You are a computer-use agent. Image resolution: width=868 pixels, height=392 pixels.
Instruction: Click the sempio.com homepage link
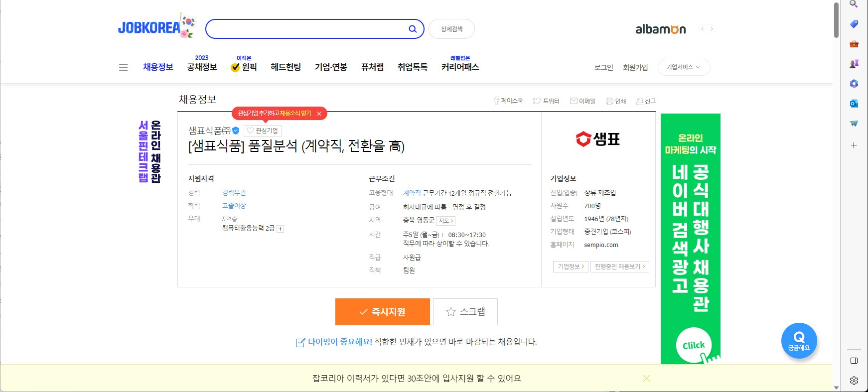pos(601,245)
